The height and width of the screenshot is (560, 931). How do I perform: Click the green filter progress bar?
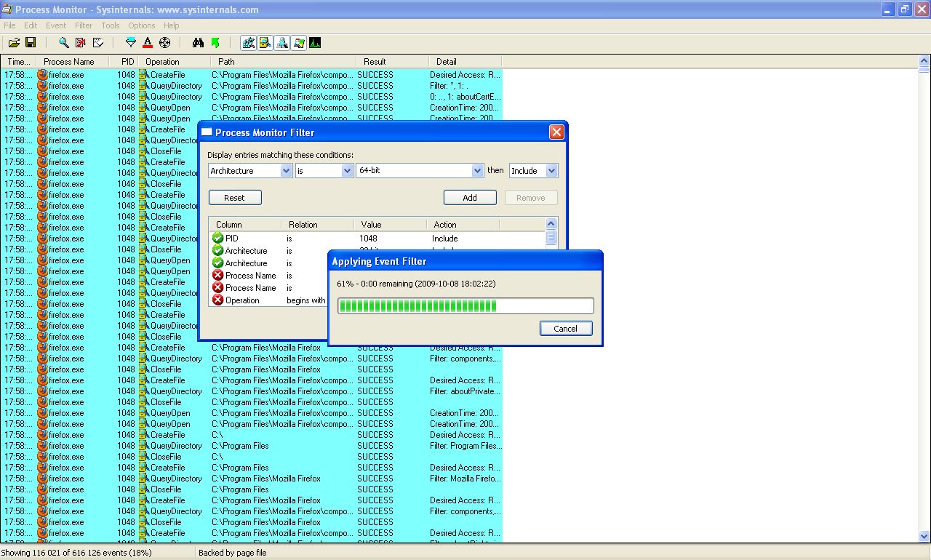click(465, 306)
